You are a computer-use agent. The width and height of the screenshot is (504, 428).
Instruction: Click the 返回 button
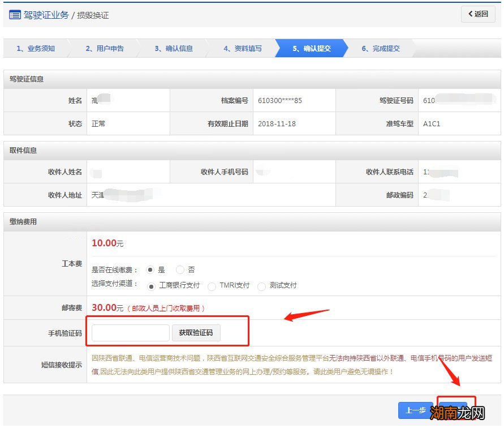point(477,14)
